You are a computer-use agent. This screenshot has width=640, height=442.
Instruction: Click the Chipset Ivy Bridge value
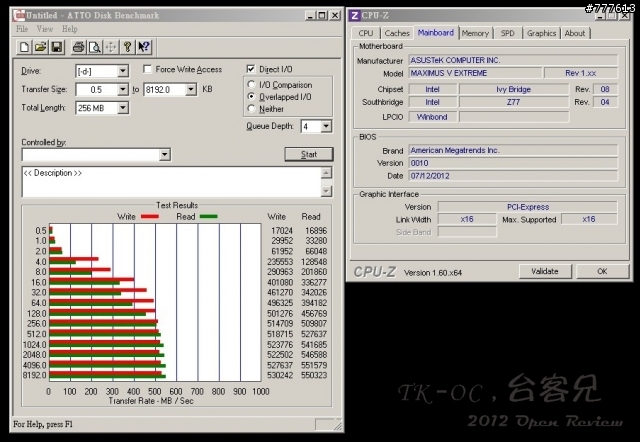(514, 89)
